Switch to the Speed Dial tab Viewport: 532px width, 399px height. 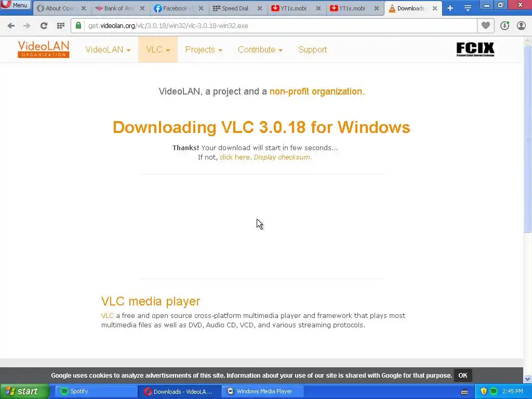(231, 8)
